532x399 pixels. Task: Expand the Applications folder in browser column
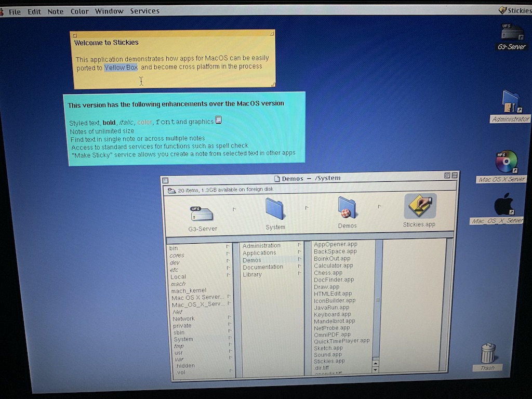259,253
